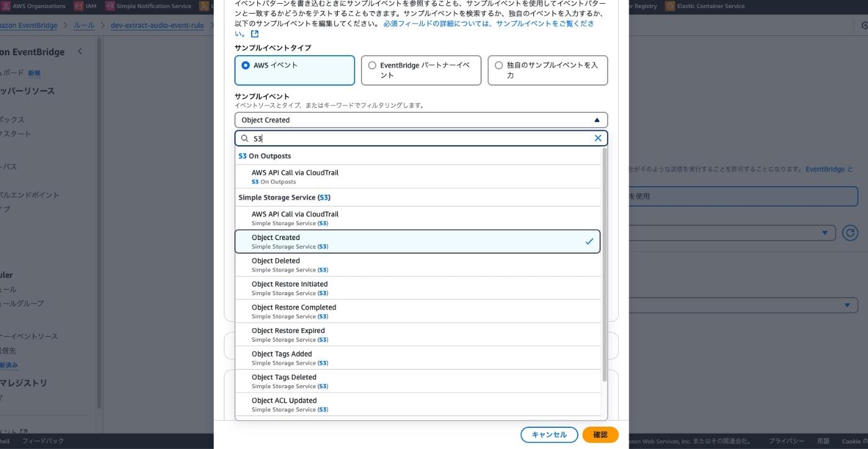Collapse the Object Created sample event dropdown
868x449 pixels.
tap(421, 120)
